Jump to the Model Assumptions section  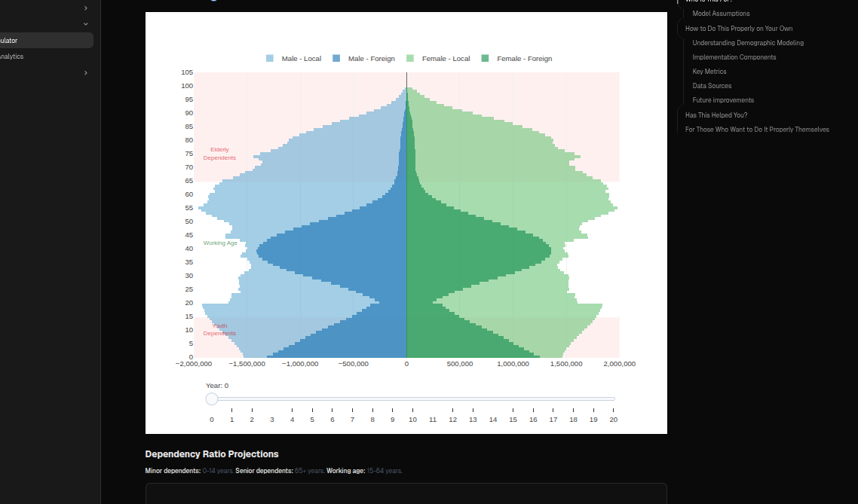[721, 14]
